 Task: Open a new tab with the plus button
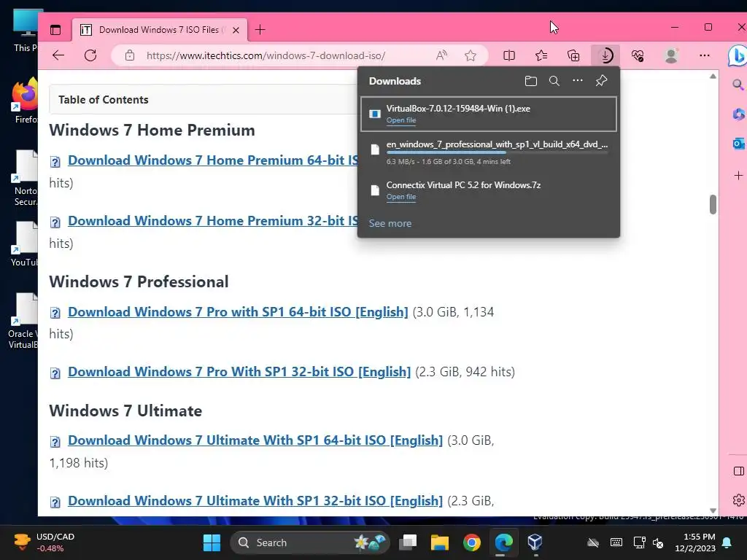(260, 30)
